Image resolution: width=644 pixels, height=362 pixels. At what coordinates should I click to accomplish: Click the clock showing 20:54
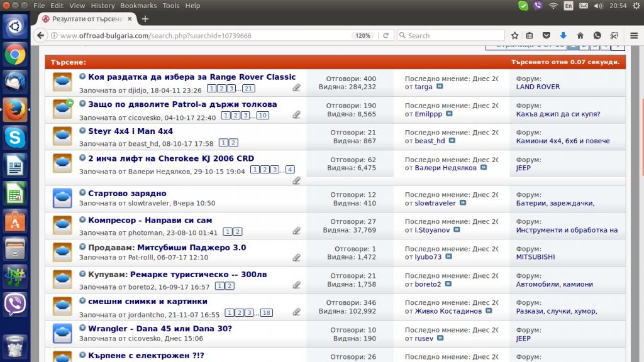[618, 6]
